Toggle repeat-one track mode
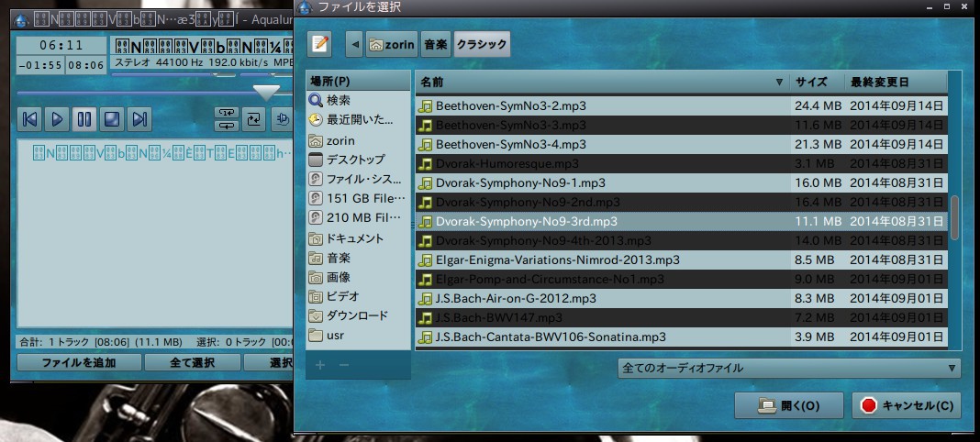The height and width of the screenshot is (442, 980). click(227, 113)
